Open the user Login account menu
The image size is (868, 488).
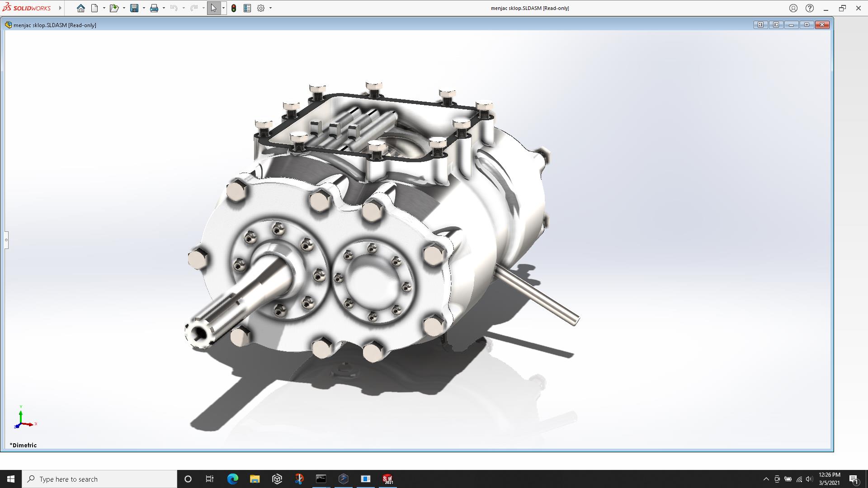point(793,8)
